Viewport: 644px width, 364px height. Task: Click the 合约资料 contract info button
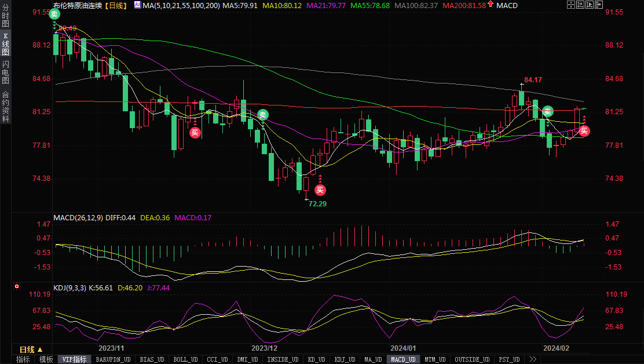[x=5, y=107]
